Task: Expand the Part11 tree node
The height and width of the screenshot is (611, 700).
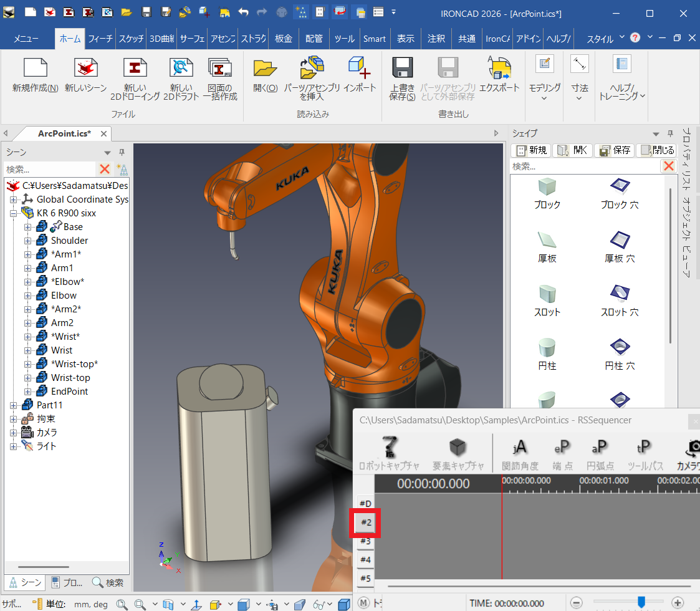Action: [13, 405]
